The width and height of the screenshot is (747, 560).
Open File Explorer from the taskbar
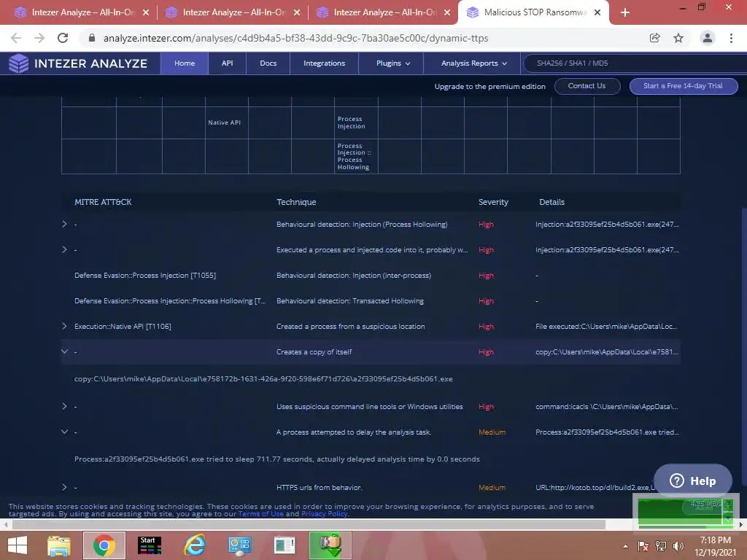coord(59,545)
